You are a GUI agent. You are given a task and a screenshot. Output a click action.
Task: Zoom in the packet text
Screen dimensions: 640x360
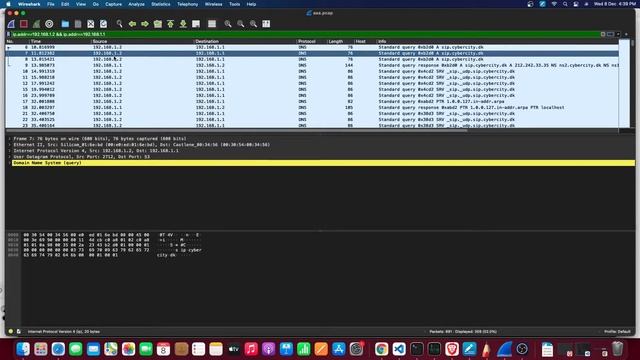pyautogui.click(x=228, y=24)
